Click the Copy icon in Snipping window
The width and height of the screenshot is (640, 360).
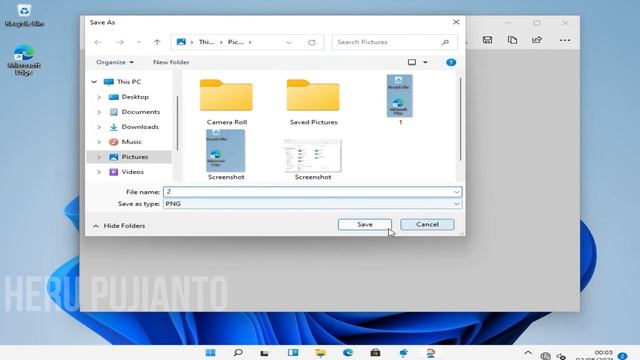(x=512, y=40)
